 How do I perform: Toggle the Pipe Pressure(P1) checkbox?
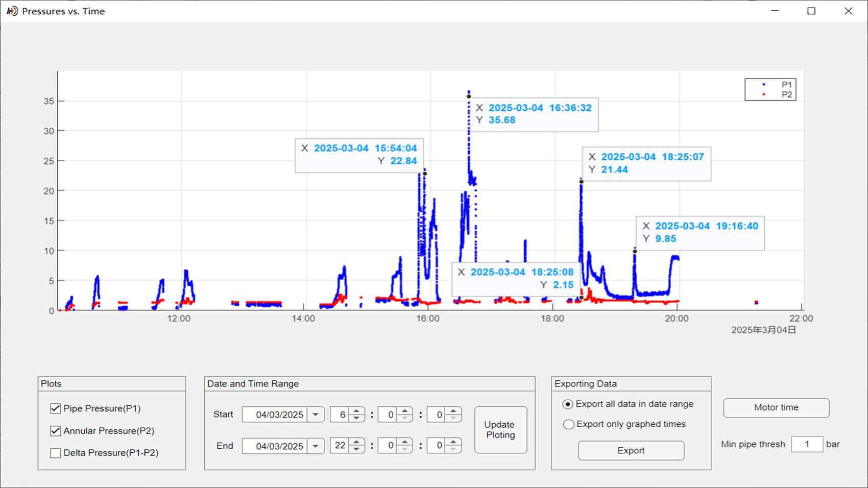click(x=56, y=408)
